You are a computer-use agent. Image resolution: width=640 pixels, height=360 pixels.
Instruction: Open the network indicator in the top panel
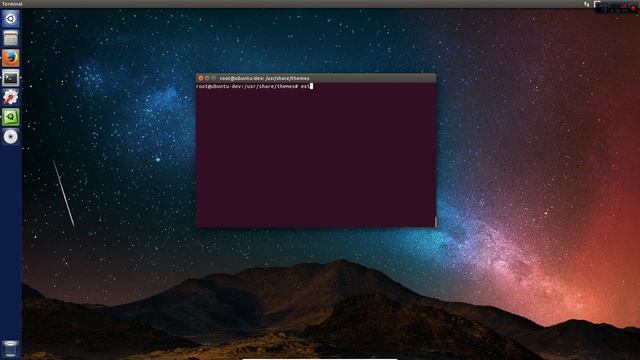tap(587, 4)
